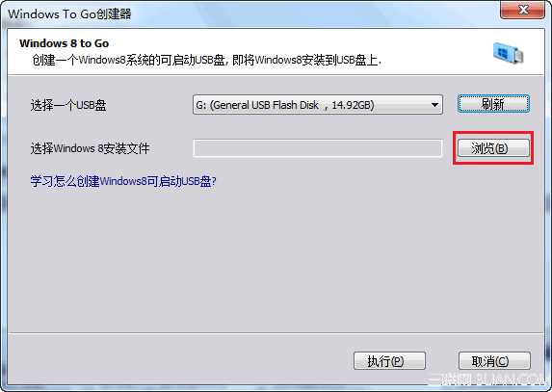Expand the USB disk dropdown arrow
Screen dimensions: 552x392
434,105
